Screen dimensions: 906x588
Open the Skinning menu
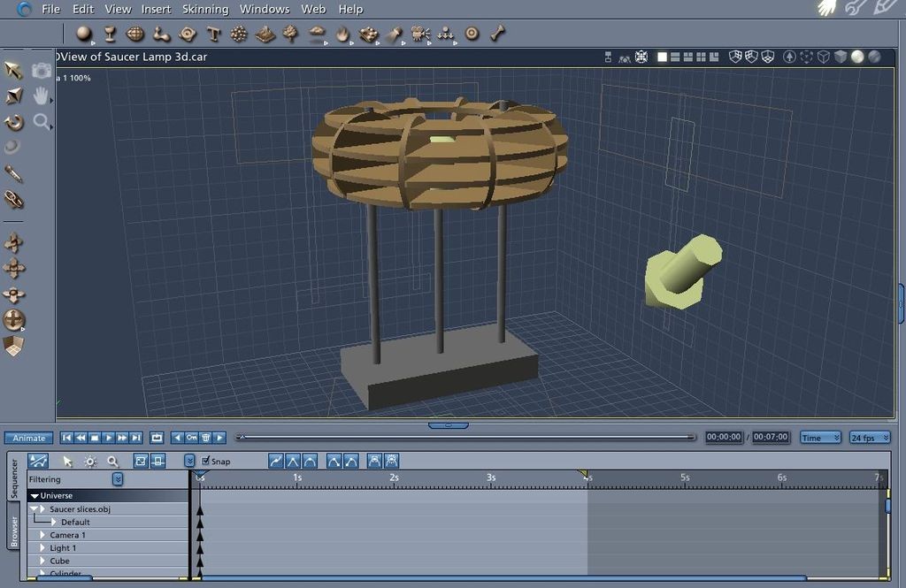click(x=205, y=9)
